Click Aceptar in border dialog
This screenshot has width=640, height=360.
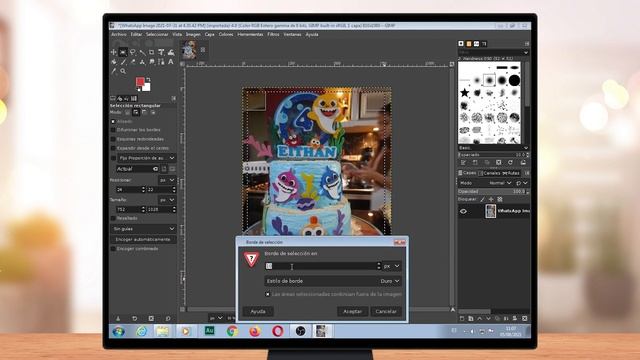click(353, 311)
